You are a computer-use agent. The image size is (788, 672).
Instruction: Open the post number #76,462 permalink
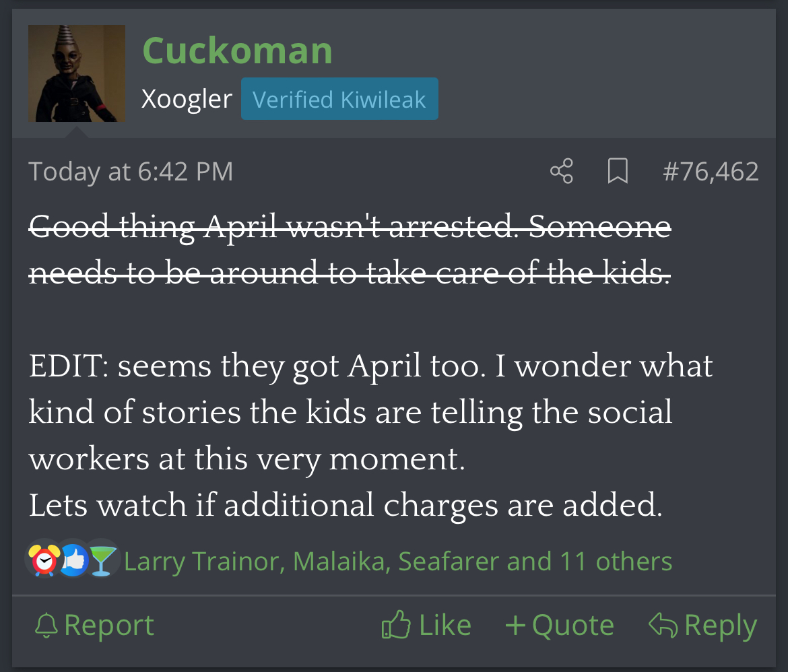pos(711,172)
